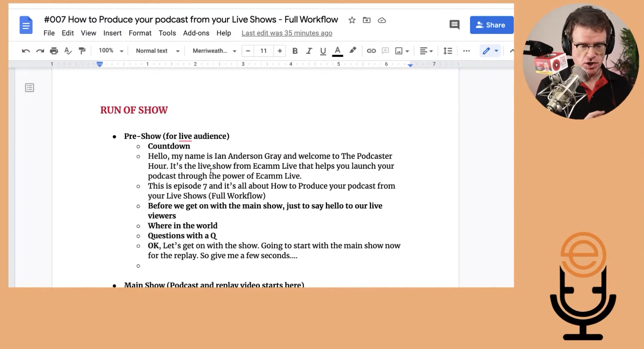Viewport: 644px width, 349px height.
Task: Insert a link
Action: click(x=371, y=51)
